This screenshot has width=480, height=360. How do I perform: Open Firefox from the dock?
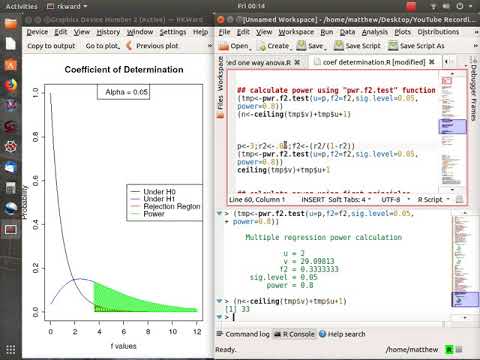tap(11, 85)
